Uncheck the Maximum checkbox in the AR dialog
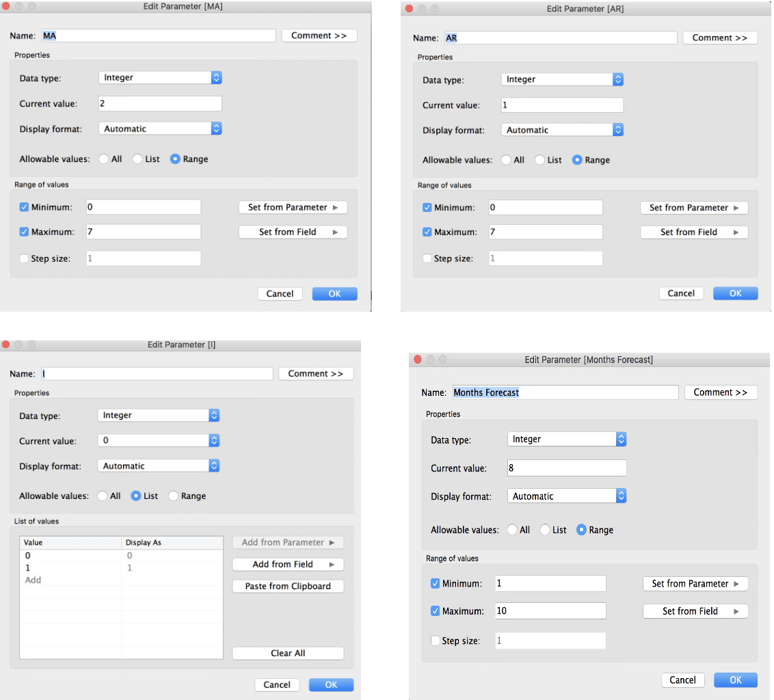This screenshot has width=774, height=700. (x=426, y=232)
